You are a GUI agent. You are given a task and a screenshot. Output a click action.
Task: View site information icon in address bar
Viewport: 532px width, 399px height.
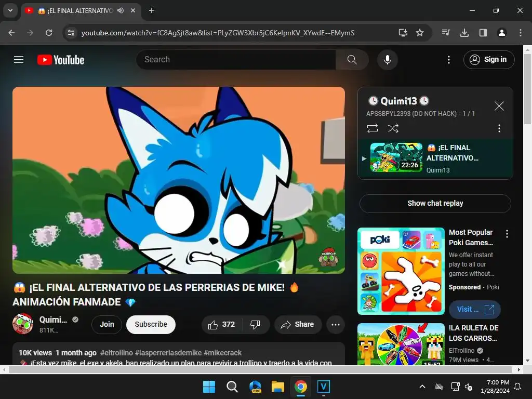click(x=71, y=33)
